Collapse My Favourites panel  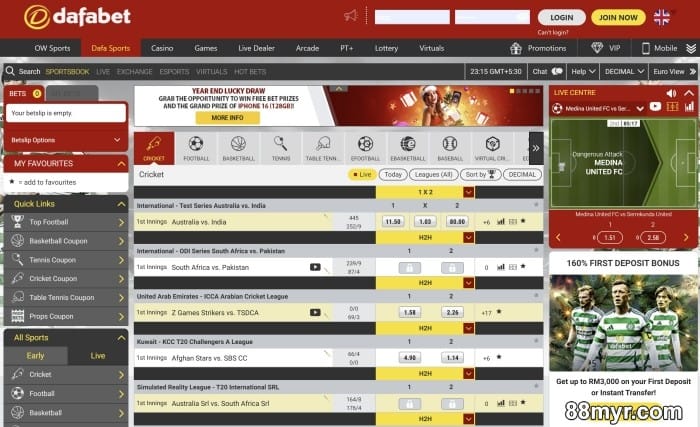tap(121, 164)
